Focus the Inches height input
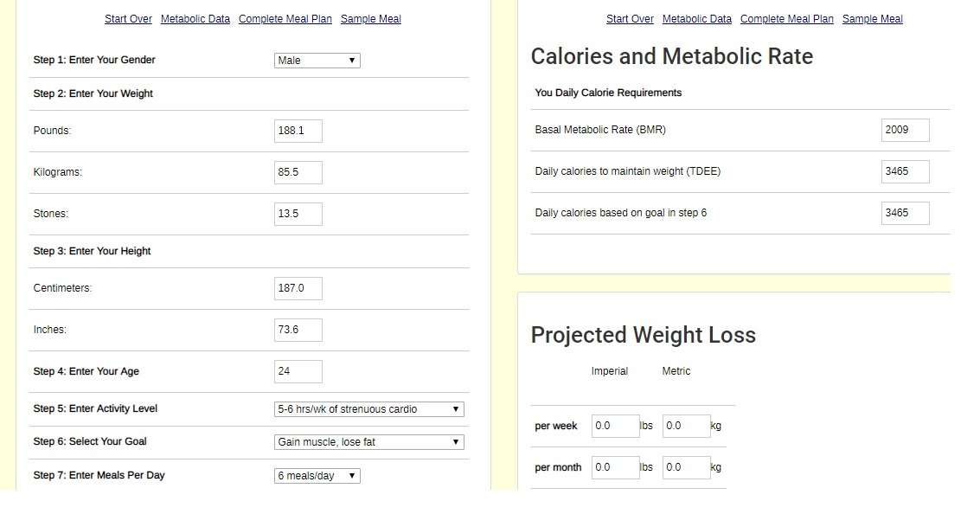 [x=298, y=330]
